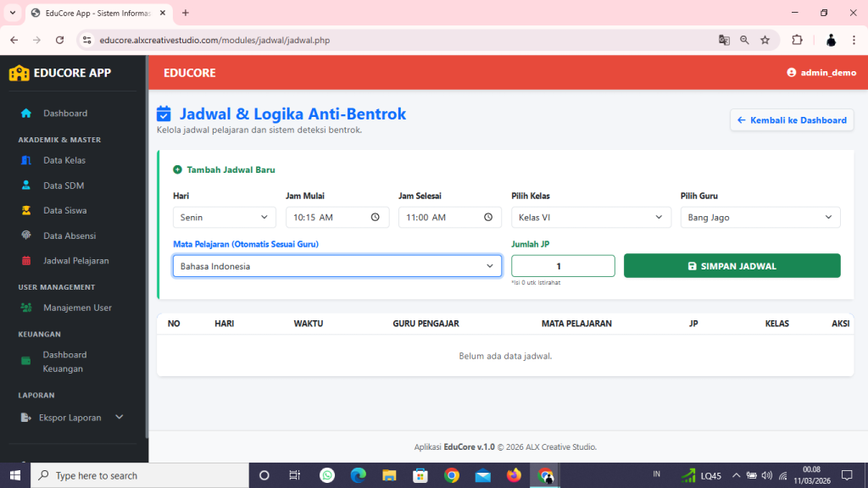Viewport: 868px width, 488px height.
Task: Open the Jam Selesai time picker clock
Action: tap(487, 217)
